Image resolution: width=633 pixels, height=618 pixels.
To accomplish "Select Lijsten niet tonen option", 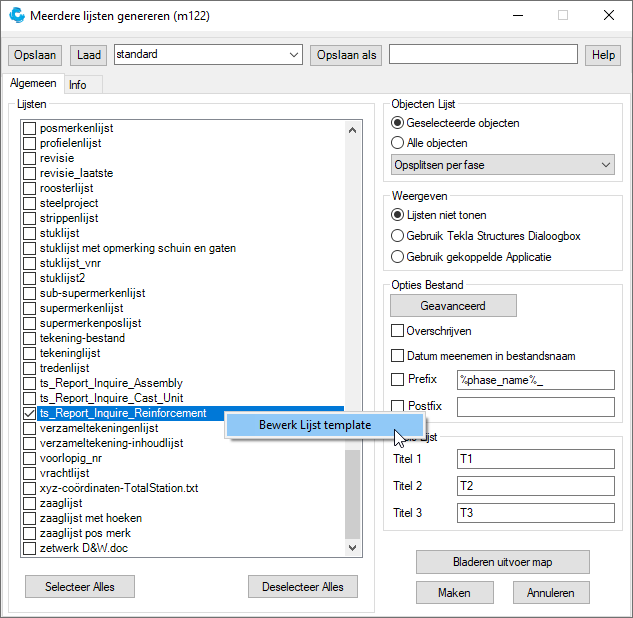I will [x=397, y=215].
